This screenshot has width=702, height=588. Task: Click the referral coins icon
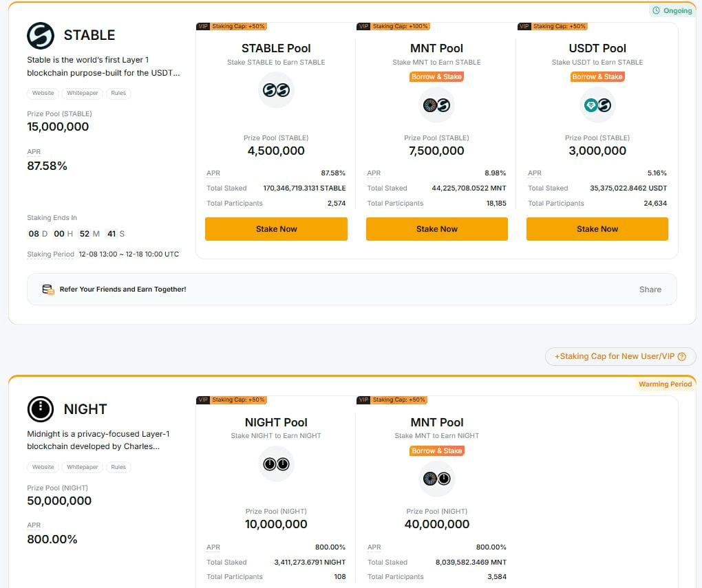48,290
